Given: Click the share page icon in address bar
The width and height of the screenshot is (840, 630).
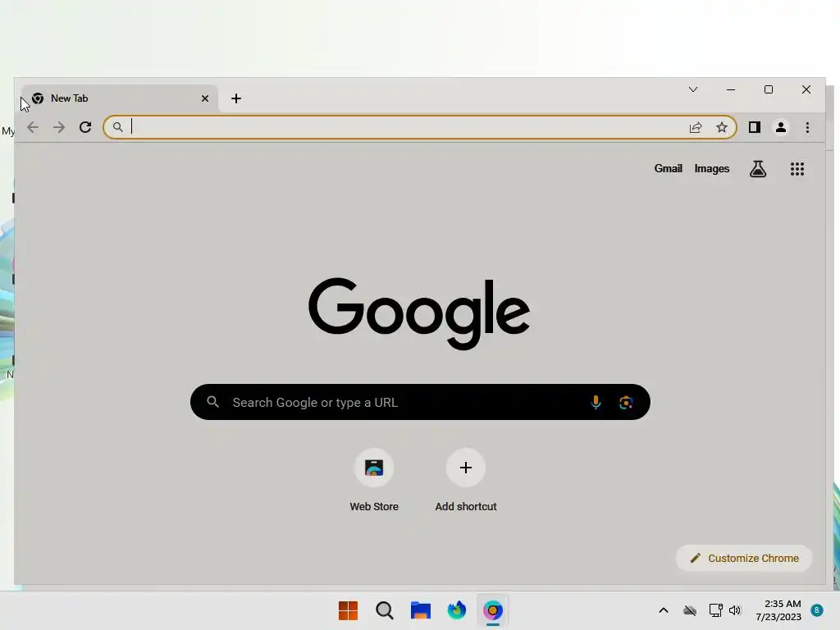Looking at the screenshot, I should tap(696, 127).
